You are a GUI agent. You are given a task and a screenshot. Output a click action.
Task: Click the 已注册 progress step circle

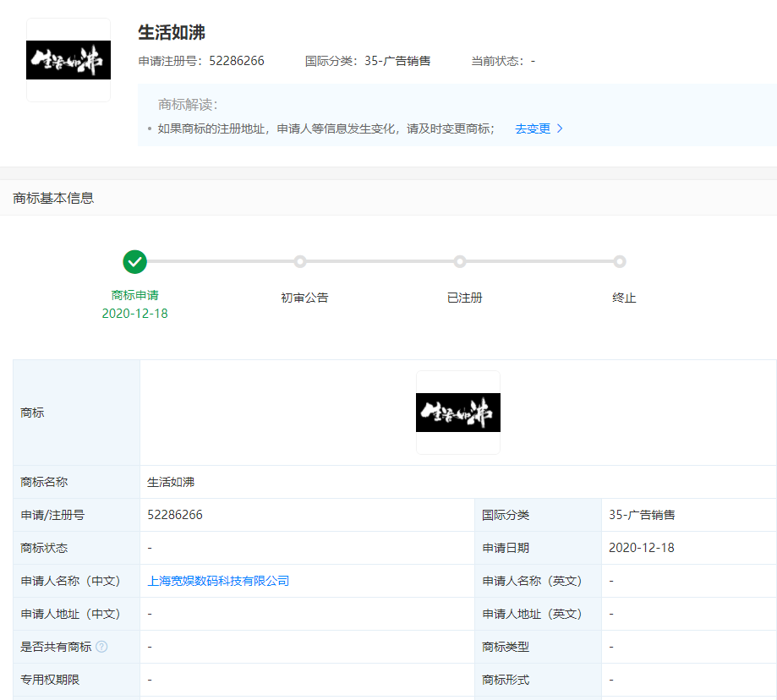[459, 261]
